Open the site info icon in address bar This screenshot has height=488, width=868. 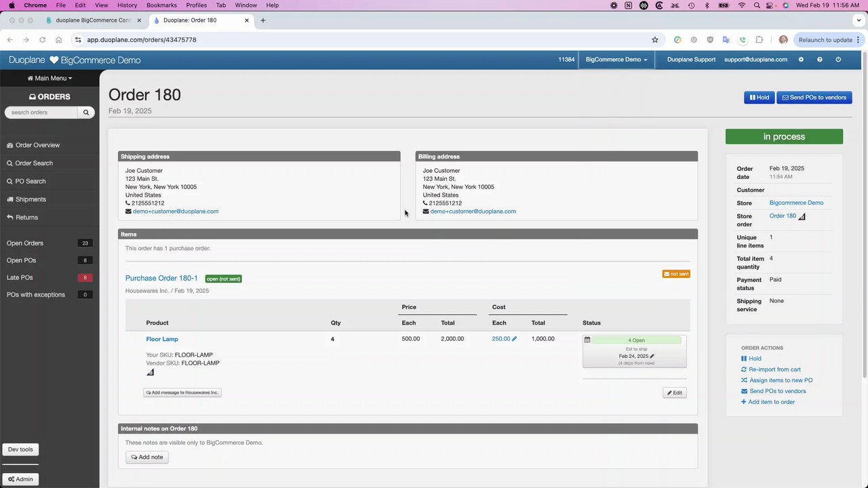coord(78,40)
